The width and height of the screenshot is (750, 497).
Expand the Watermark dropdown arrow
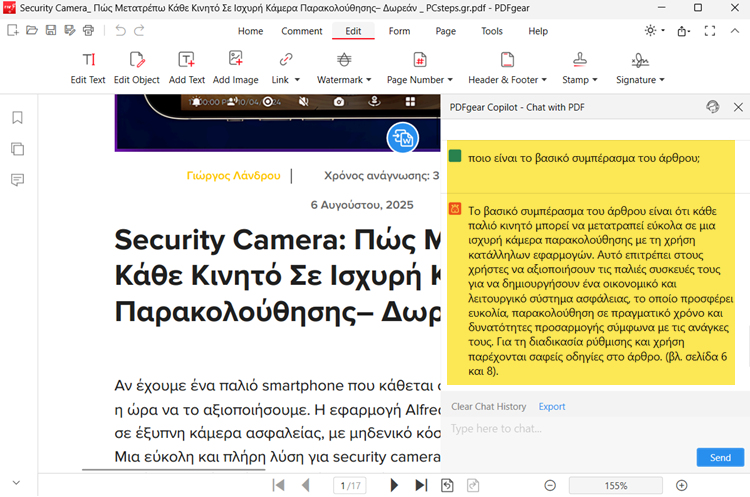point(369,80)
